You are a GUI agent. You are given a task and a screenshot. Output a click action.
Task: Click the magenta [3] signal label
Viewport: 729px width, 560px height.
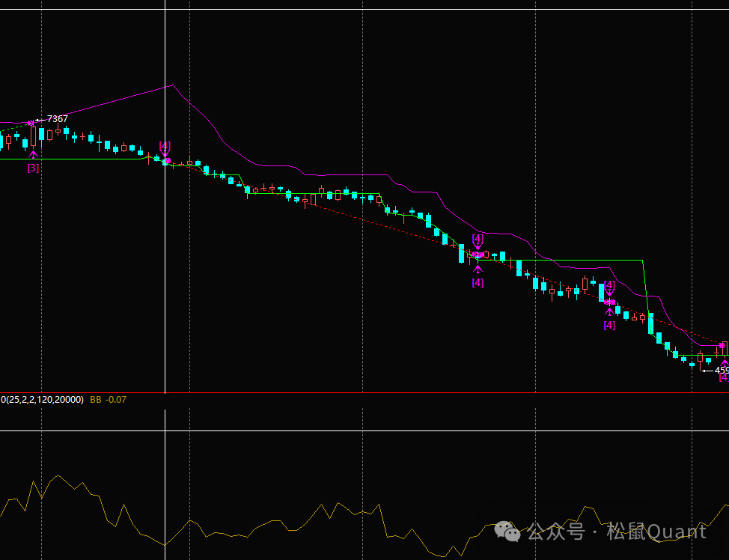(33, 168)
